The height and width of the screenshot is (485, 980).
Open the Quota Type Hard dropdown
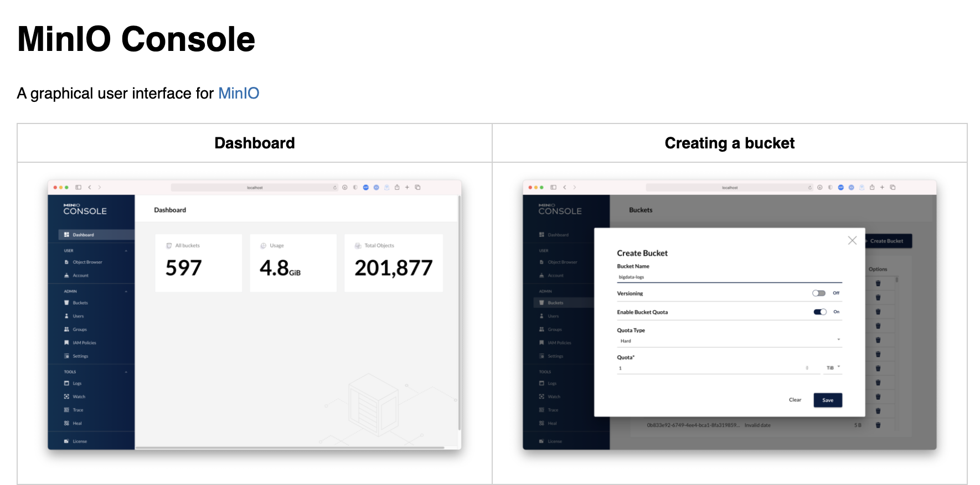729,340
